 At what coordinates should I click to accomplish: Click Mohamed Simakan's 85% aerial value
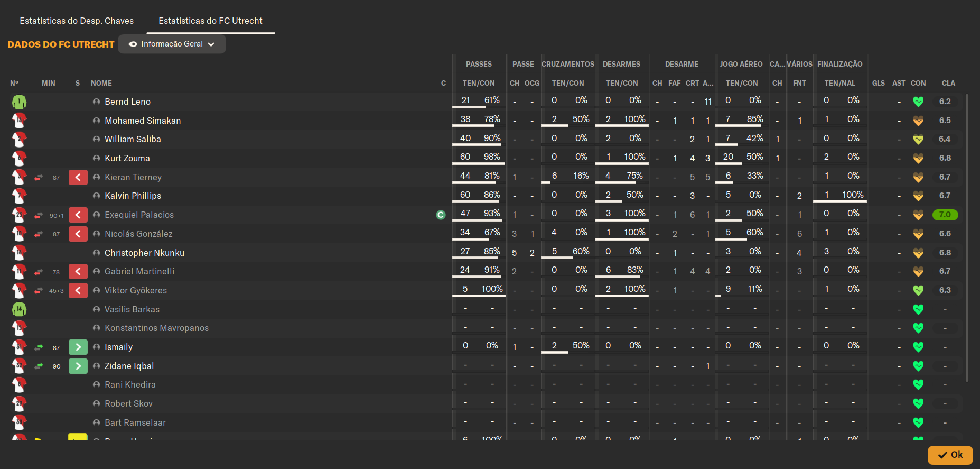tap(755, 119)
